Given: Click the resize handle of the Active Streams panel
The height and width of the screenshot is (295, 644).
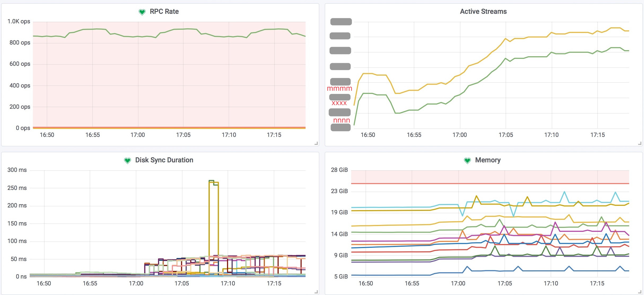Looking at the screenshot, I should (639, 143).
